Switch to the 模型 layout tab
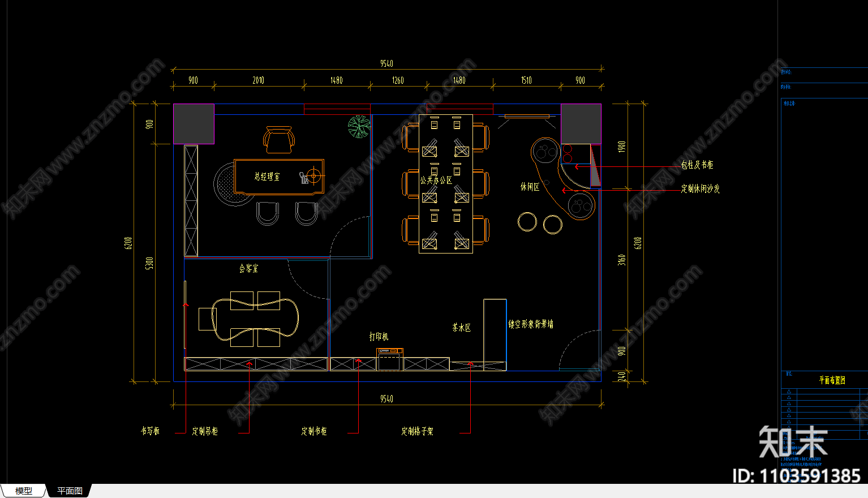This screenshot has height=498, width=868. [24, 491]
